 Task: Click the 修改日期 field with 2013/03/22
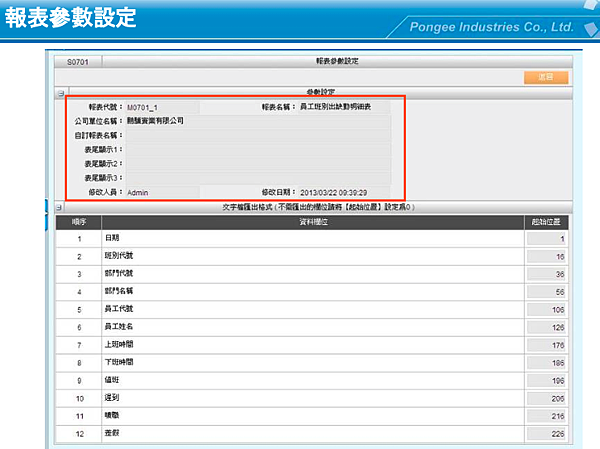pyautogui.click(x=344, y=192)
